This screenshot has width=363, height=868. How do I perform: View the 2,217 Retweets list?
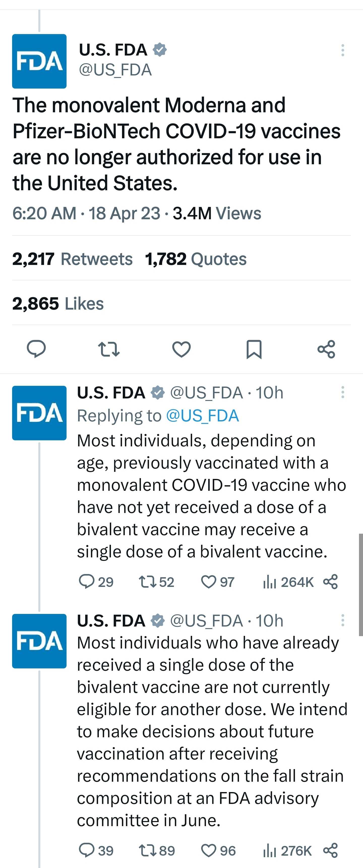[72, 259]
